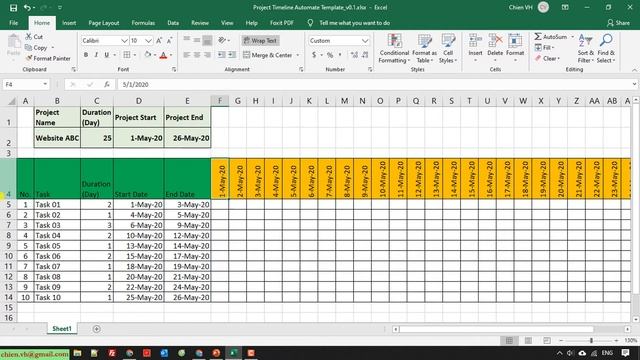Screen dimensions: 640x360
Task: Apply comma style number format
Action: 340,55
